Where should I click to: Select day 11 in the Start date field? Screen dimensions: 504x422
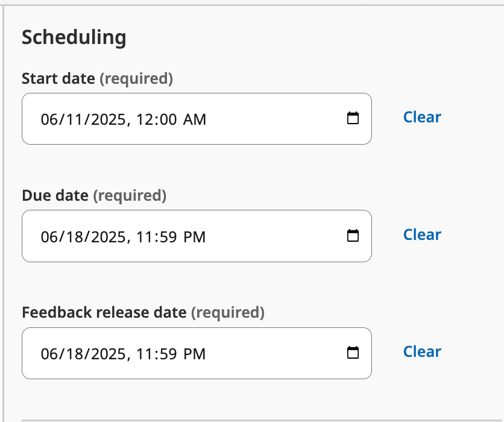click(x=70, y=119)
